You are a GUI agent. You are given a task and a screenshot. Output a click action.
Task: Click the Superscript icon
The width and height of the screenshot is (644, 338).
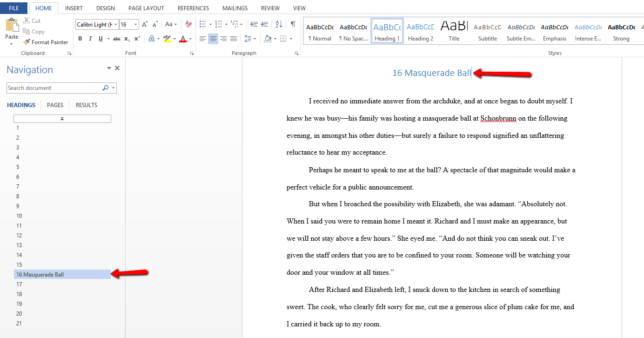(137, 39)
